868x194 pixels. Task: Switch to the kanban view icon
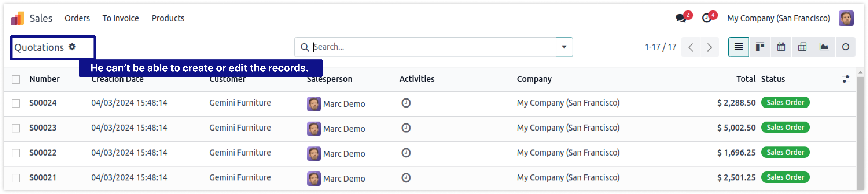point(759,47)
